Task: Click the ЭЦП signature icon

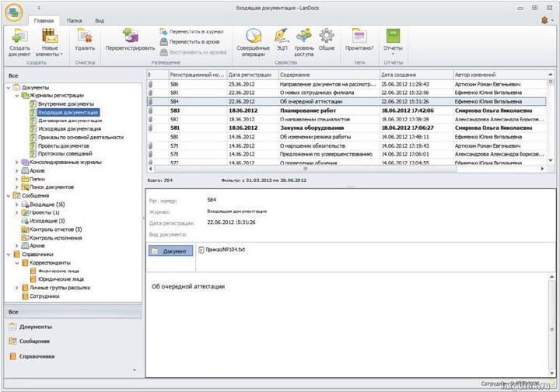Action: (x=282, y=40)
